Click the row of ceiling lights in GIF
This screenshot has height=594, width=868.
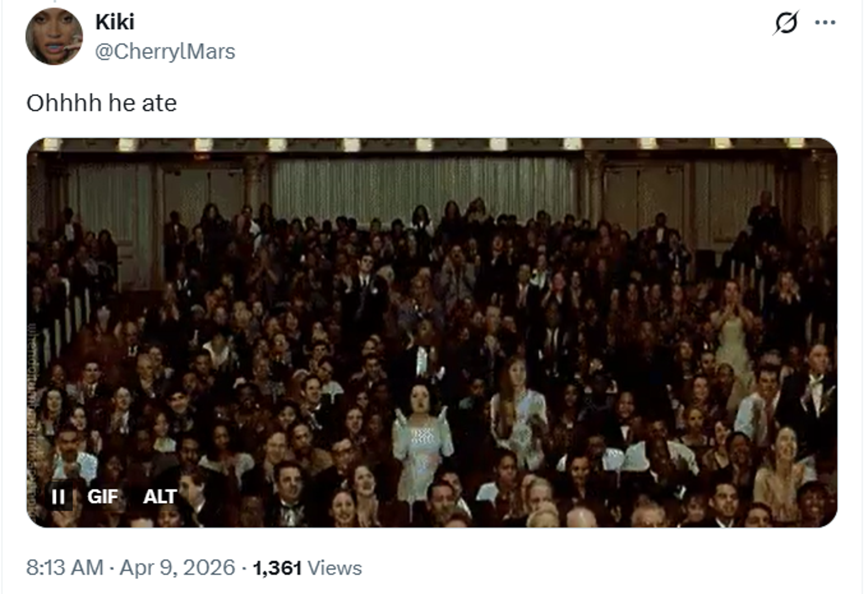click(423, 145)
